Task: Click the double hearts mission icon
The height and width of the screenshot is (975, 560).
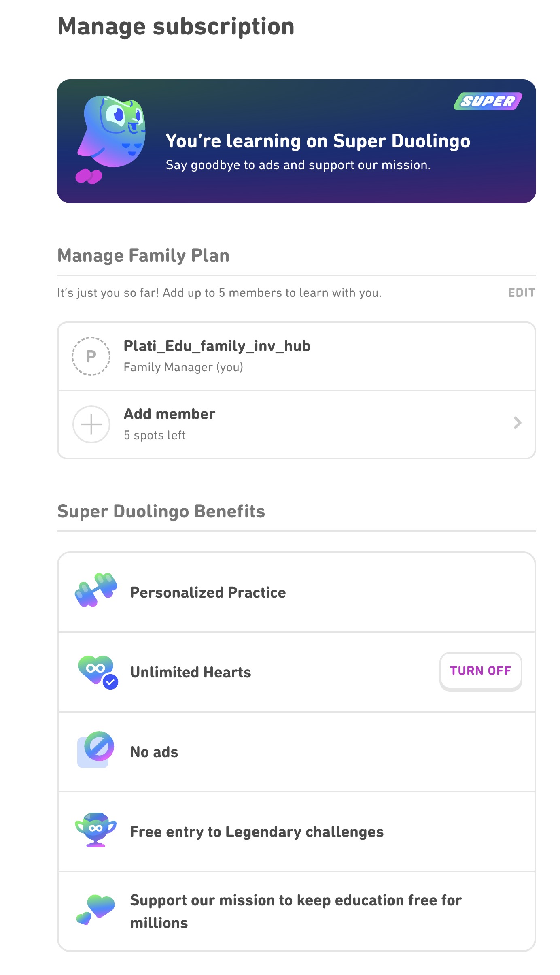Action: click(96, 909)
